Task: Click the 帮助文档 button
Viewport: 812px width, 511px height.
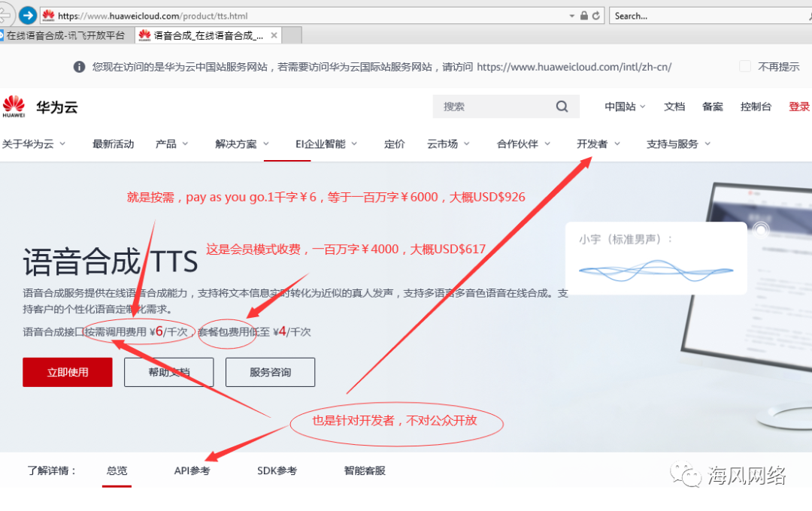Action: 169,372
